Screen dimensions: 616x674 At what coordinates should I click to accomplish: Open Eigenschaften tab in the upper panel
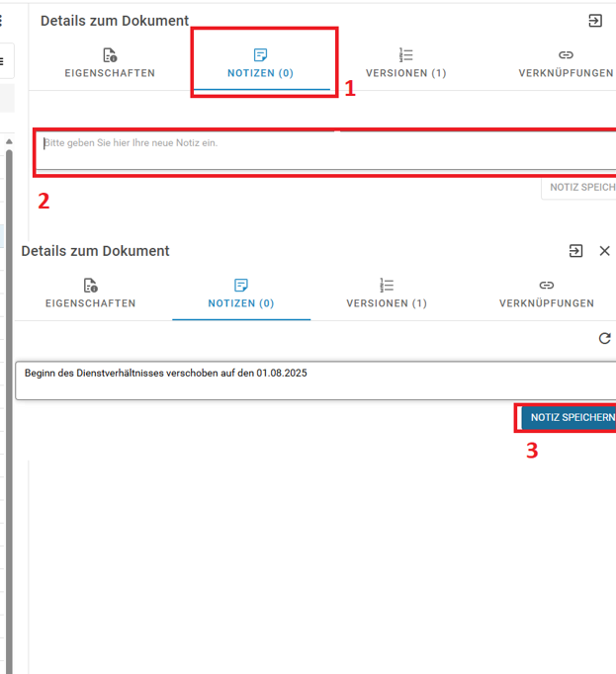[x=110, y=63]
